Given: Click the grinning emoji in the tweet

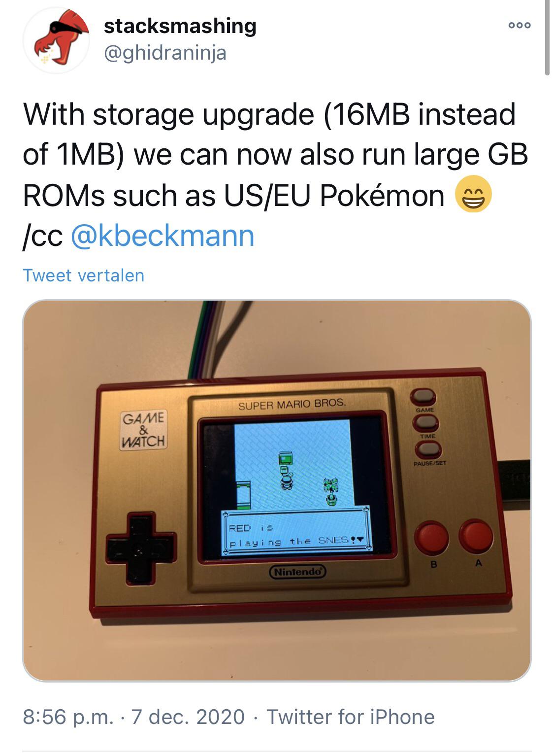Looking at the screenshot, I should click(473, 194).
